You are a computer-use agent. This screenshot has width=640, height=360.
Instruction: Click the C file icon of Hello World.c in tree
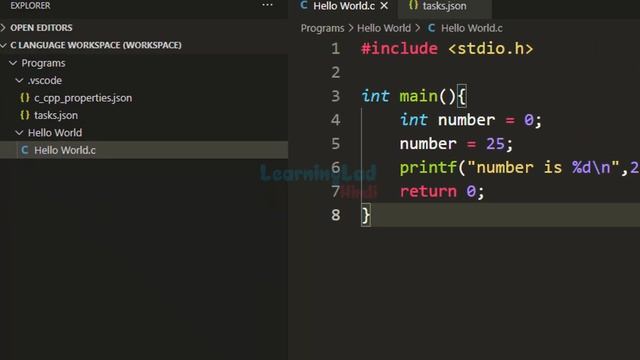24,150
